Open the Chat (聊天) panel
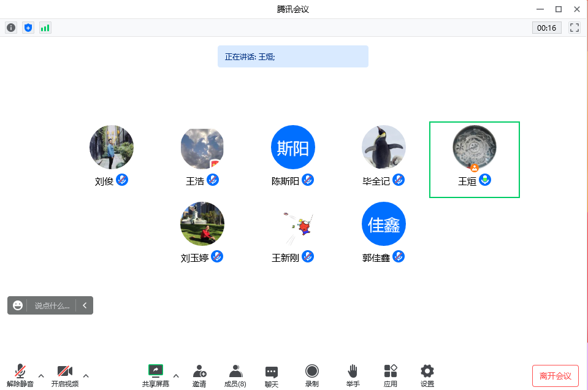 272,375
